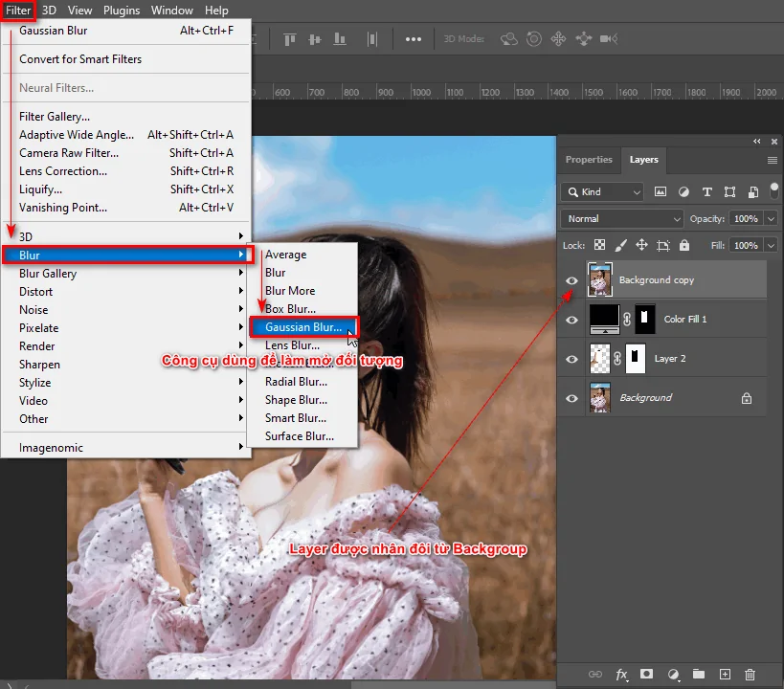Select the Color Fill 1 black thumbnail
Viewport: 784px width, 689px height.
[x=604, y=319]
